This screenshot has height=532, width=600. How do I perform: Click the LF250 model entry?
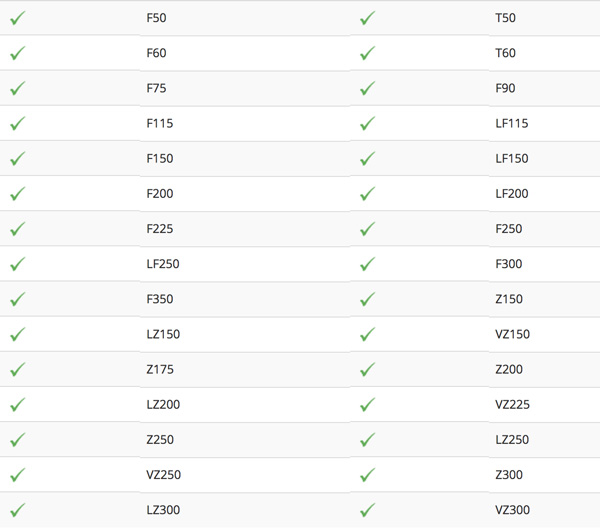tap(163, 264)
